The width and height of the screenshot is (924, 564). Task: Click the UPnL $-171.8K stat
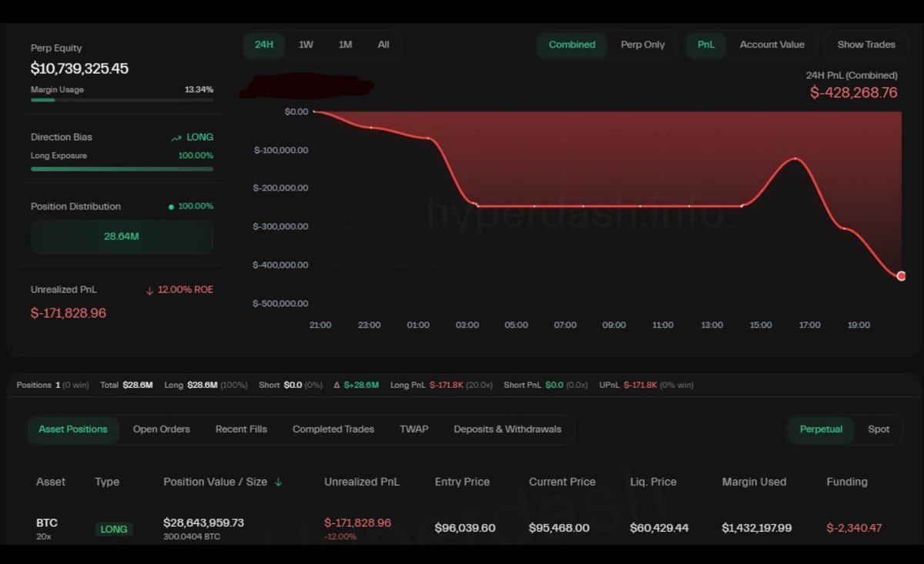click(646, 385)
